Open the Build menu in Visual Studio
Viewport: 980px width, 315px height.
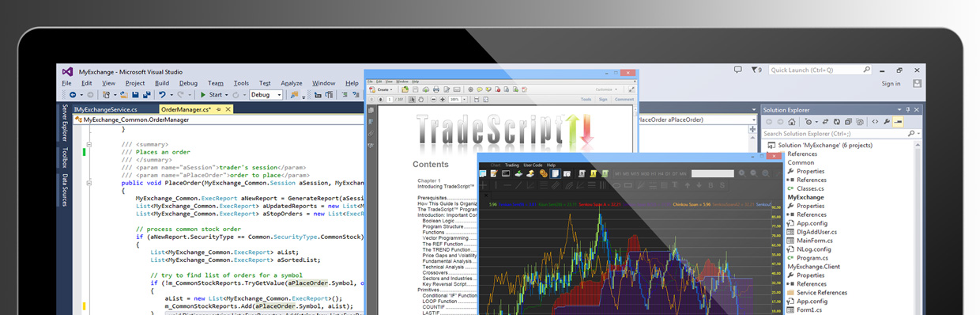(162, 83)
